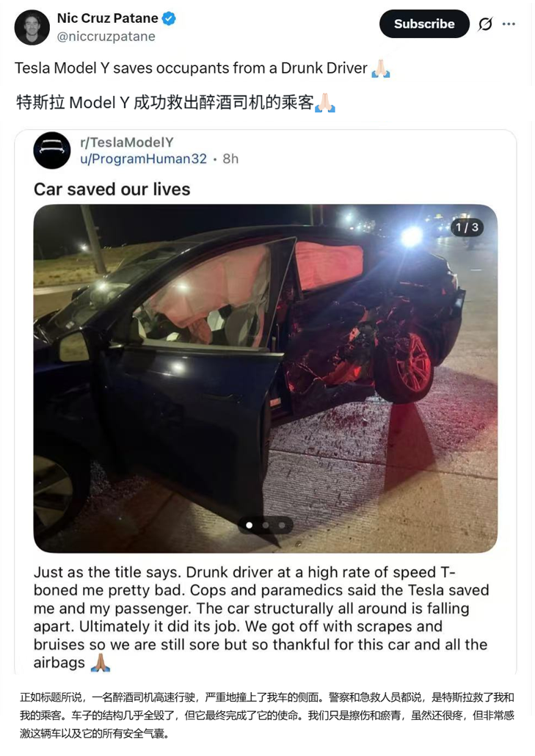
Task: Click the praying hands emoji after Drunk Driver
Action: click(381, 68)
